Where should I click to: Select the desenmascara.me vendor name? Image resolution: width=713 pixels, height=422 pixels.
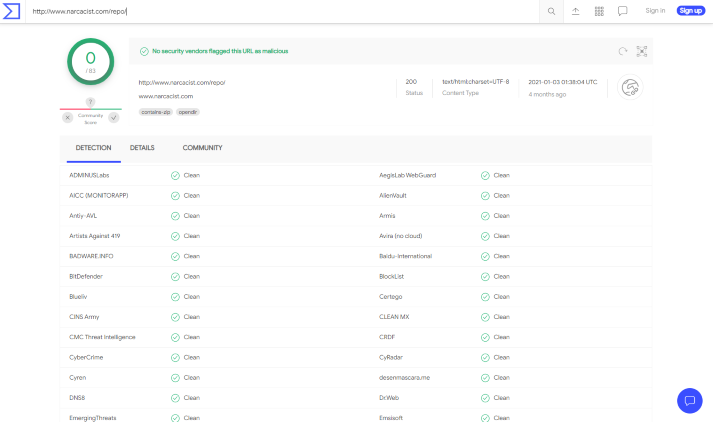(x=404, y=378)
